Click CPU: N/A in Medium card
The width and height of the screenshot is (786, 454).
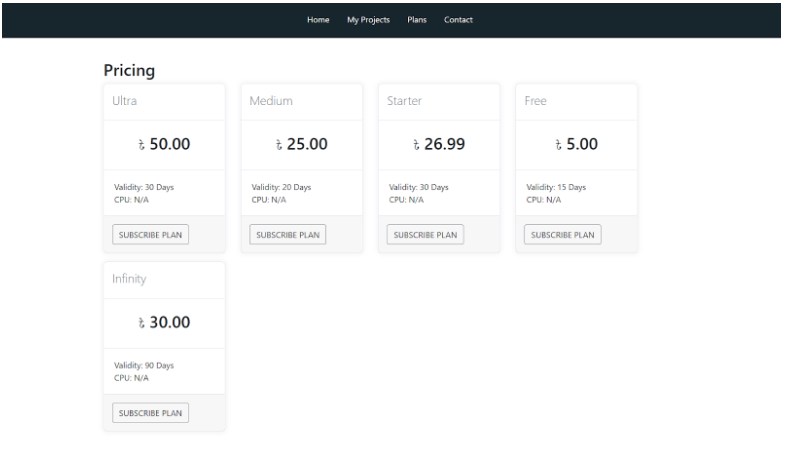click(x=269, y=200)
